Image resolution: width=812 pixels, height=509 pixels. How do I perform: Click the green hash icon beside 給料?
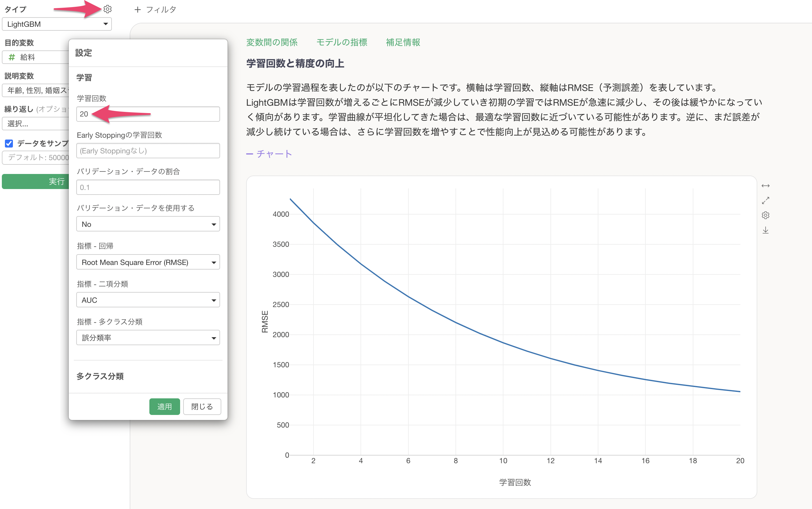click(12, 57)
